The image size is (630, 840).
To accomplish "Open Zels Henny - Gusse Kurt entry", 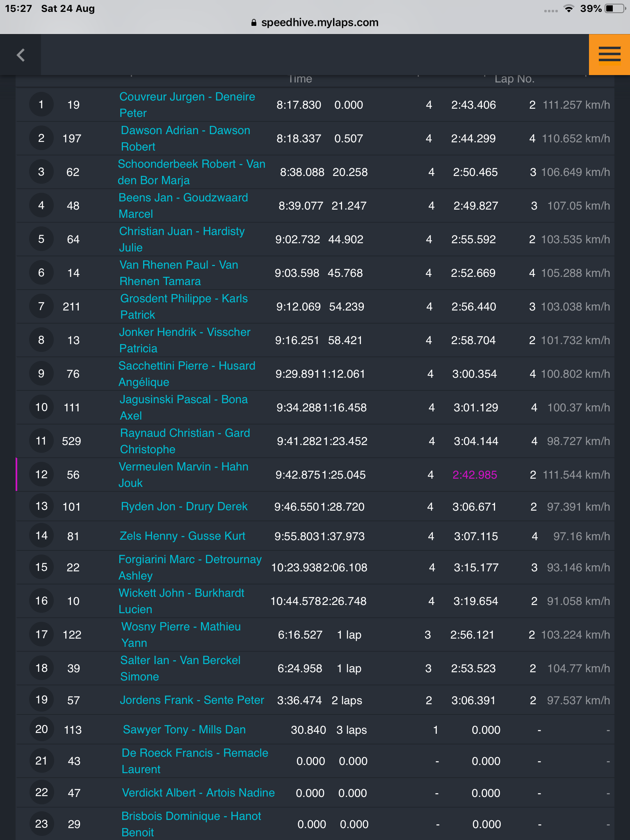I will click(183, 536).
